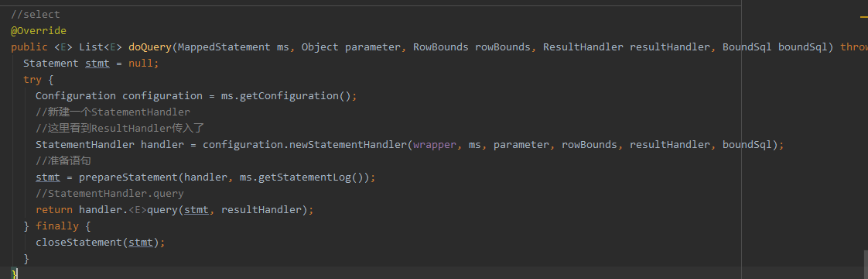Click the highlighted closing brace on the last line
This screenshot has width=868, height=279.
14,273
